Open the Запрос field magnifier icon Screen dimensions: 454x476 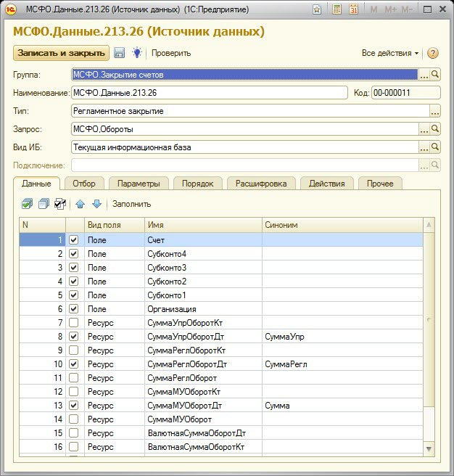[x=435, y=129]
